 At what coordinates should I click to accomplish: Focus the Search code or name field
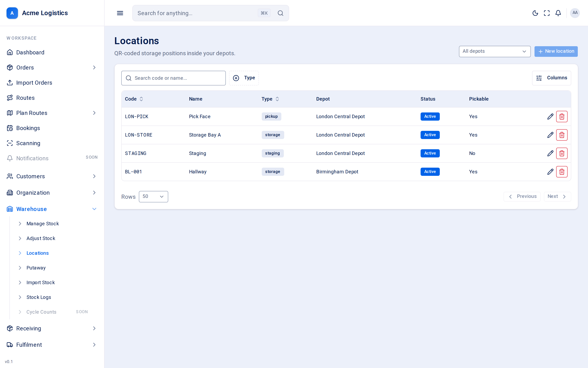(x=174, y=78)
